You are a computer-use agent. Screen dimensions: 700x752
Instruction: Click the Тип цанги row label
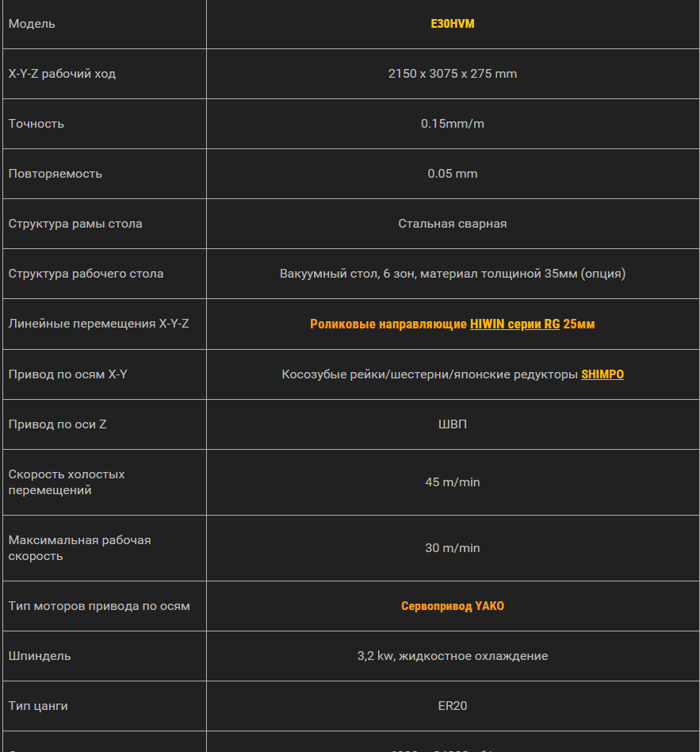[x=38, y=706]
